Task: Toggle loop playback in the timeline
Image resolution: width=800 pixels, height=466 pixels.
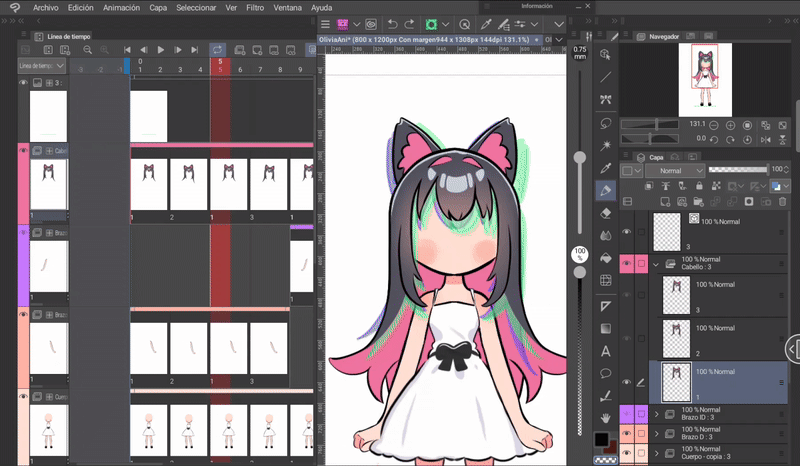Action: coord(217,50)
